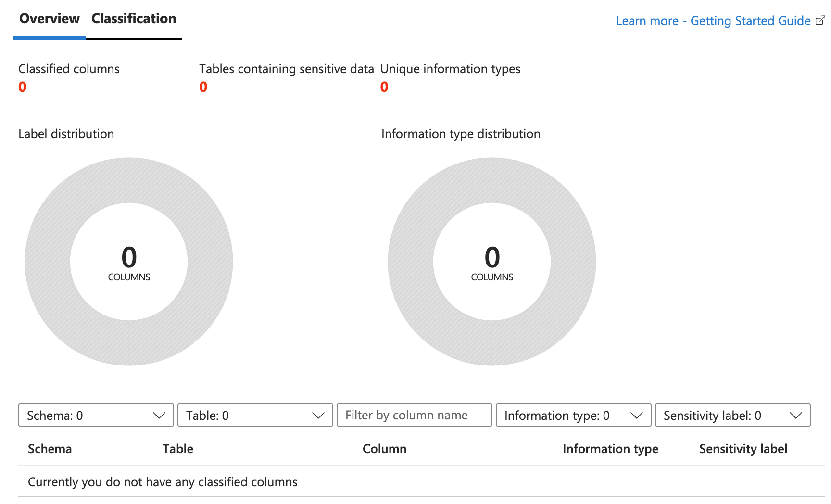This screenshot has width=831, height=504.
Task: Click the red Classified columns count
Action: pos(23,87)
